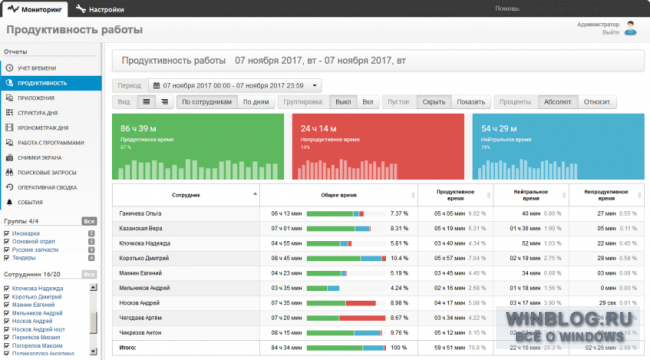Toggle the Тендеры group checkbox
Screen dimensions: 650x360
click(6, 258)
